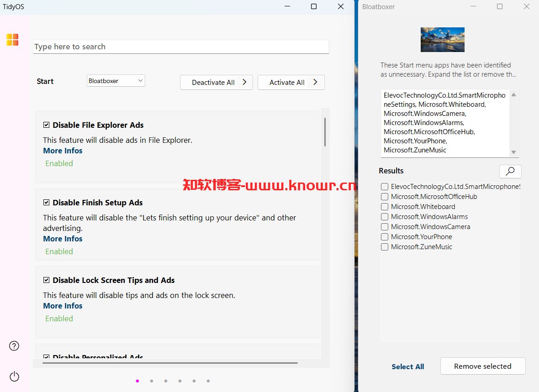Click the Deactivate All button
This screenshot has width=539, height=392.
[x=217, y=83]
